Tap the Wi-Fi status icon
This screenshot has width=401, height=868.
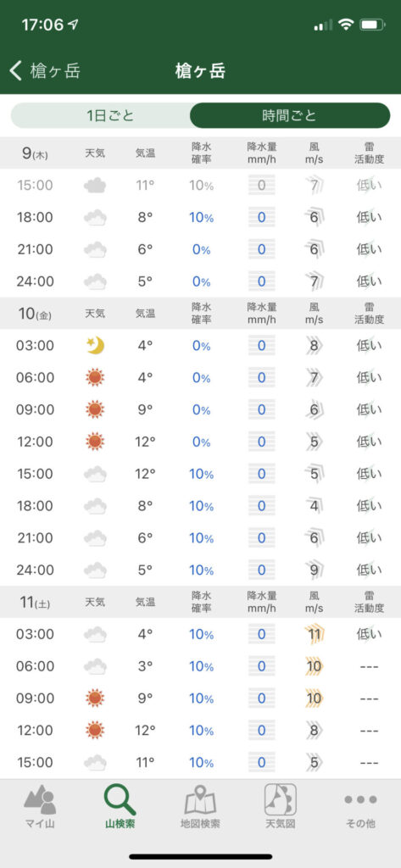pyautogui.click(x=347, y=25)
